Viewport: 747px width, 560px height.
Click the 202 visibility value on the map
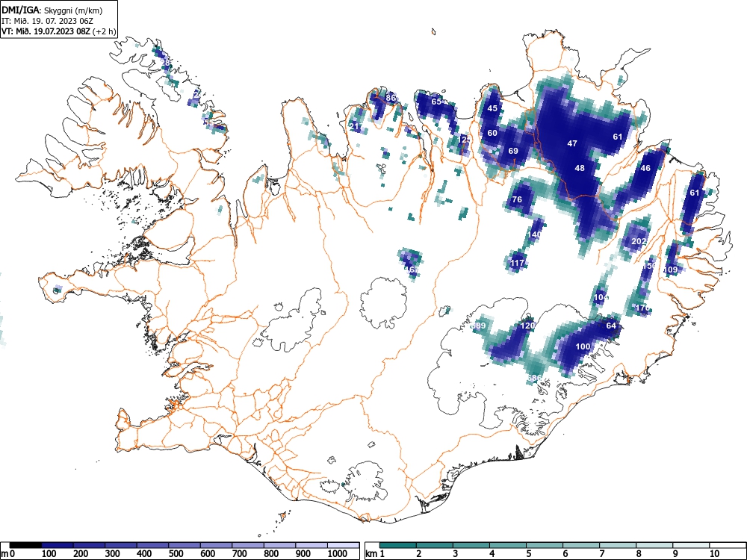click(x=639, y=241)
